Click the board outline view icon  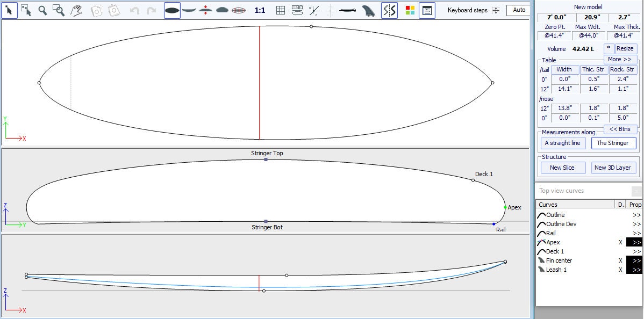point(172,9)
